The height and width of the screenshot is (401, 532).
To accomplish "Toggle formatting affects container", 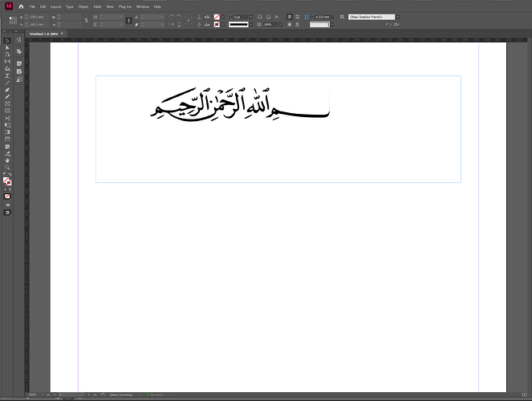I will tap(6, 189).
